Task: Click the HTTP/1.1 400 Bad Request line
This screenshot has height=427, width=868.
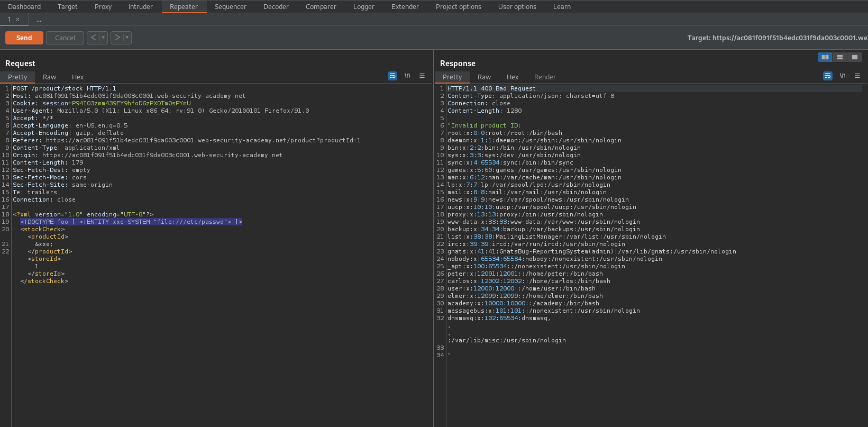Action: pyautogui.click(x=491, y=88)
